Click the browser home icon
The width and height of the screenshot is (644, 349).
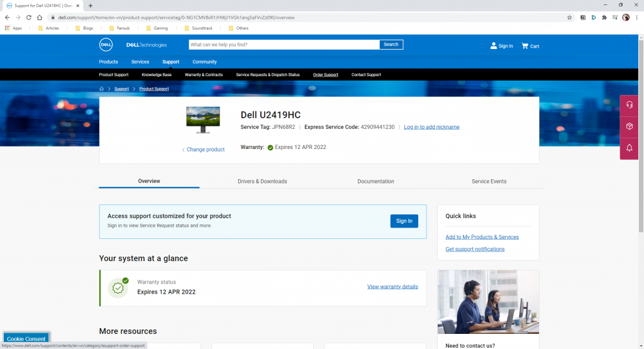click(x=40, y=18)
